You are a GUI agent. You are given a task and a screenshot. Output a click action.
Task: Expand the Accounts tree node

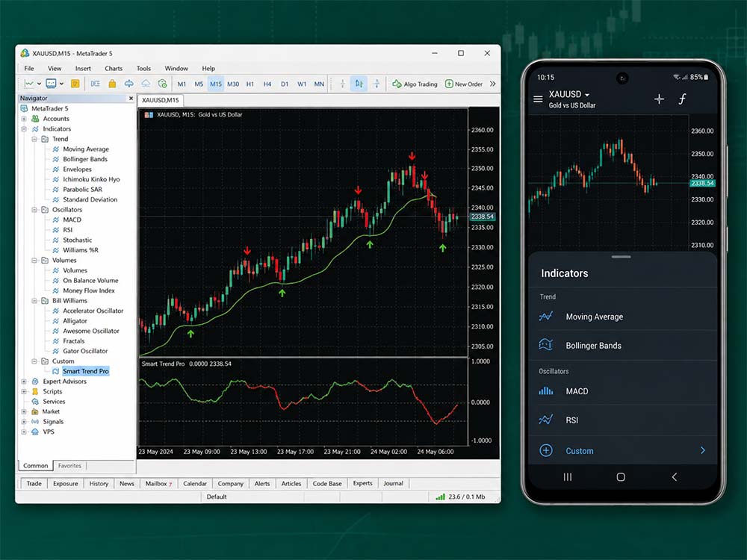coord(24,119)
